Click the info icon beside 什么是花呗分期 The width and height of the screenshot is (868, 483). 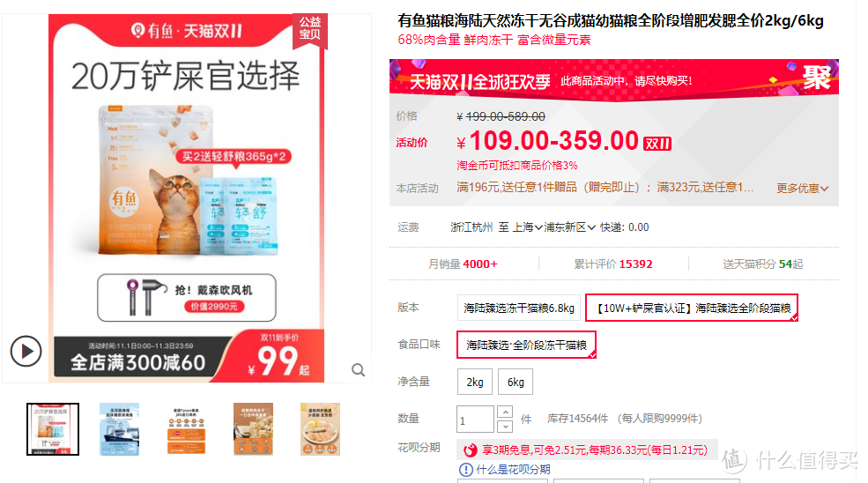pos(465,470)
